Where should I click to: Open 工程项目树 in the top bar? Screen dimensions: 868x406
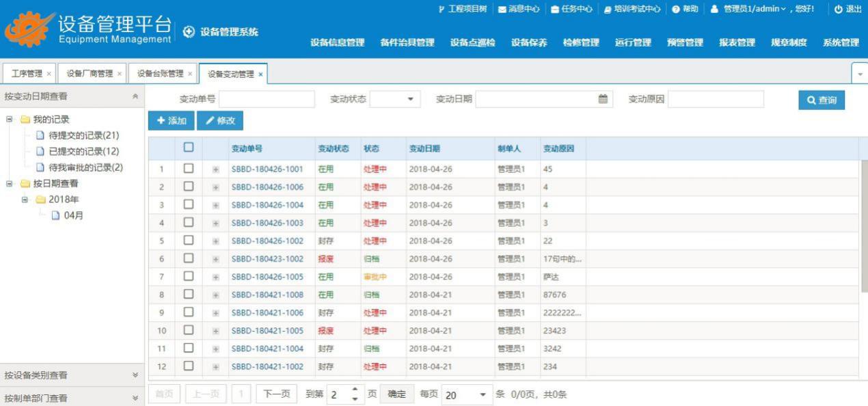(x=466, y=9)
